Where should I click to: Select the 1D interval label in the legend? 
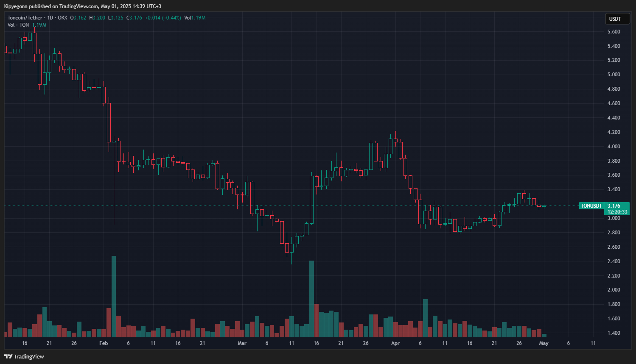[x=50, y=18]
